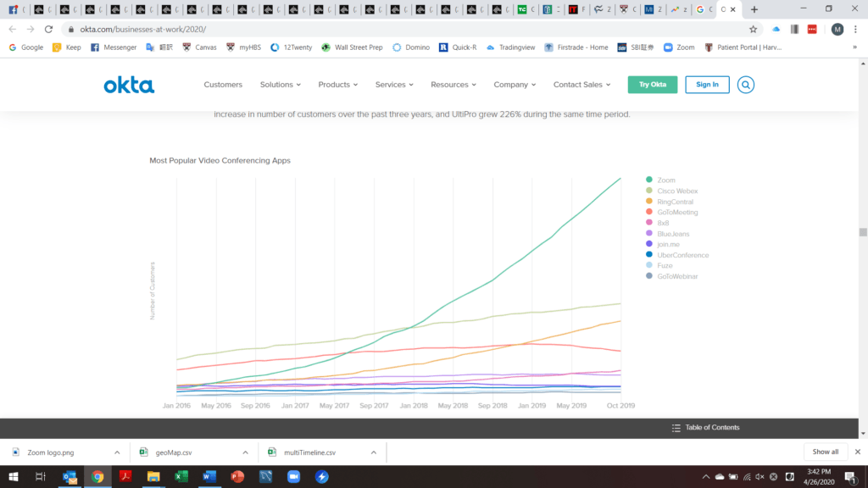Click the search magnifier icon on Okta header
This screenshot has height=488, width=868.
[x=745, y=85]
